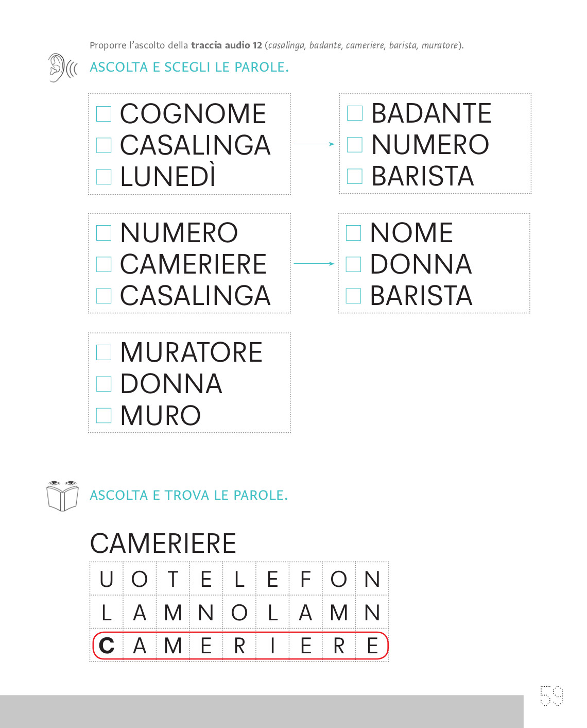This screenshot has width=587, height=728.
Task: Click the bold traccia audio 12 text
Action: (x=227, y=45)
